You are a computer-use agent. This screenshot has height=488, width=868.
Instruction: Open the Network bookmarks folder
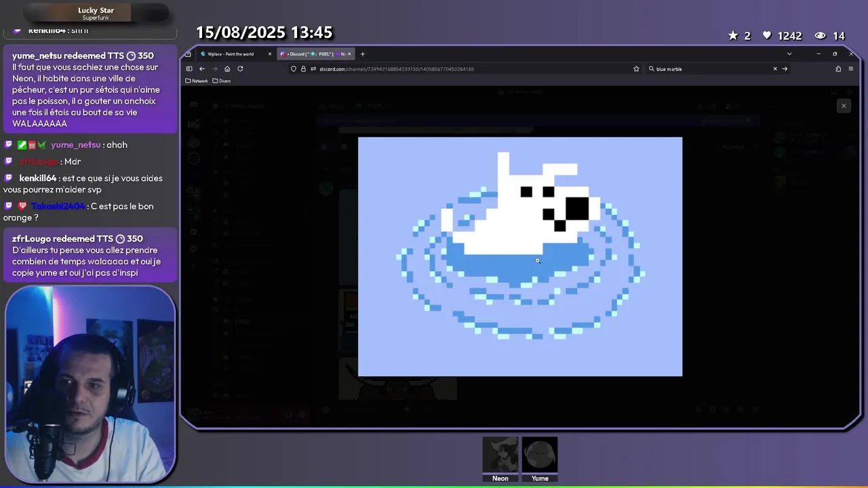point(197,81)
